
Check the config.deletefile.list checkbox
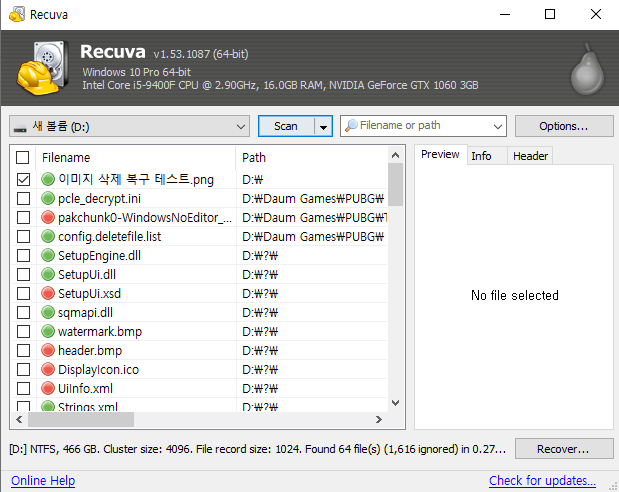pos(23,236)
